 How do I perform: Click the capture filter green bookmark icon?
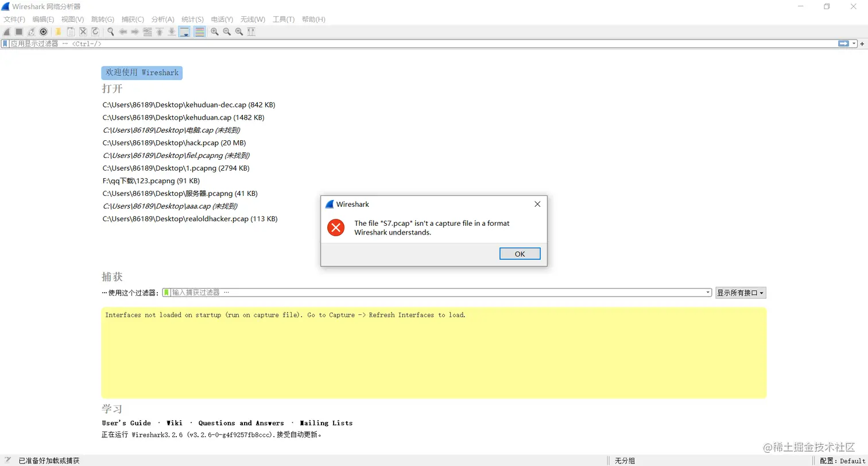(x=166, y=292)
